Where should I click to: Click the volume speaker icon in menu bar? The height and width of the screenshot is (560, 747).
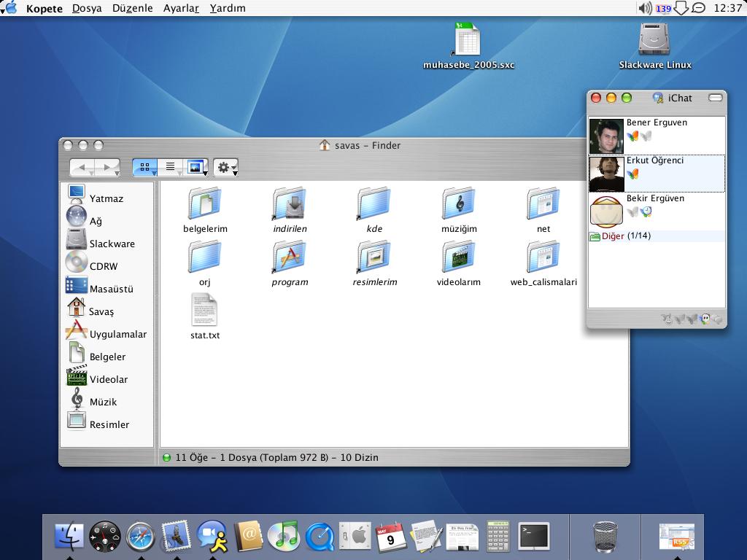pyautogui.click(x=645, y=8)
